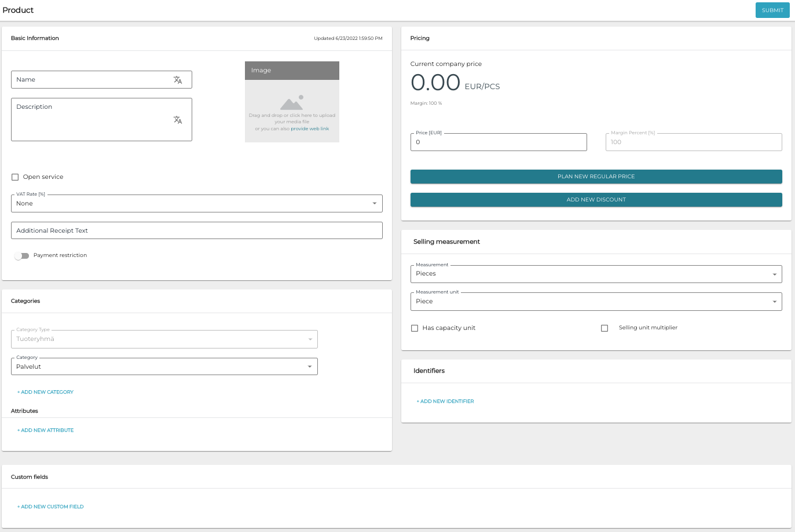Click ADD NEW DISCOUNT
The height and width of the screenshot is (532, 795).
(596, 200)
